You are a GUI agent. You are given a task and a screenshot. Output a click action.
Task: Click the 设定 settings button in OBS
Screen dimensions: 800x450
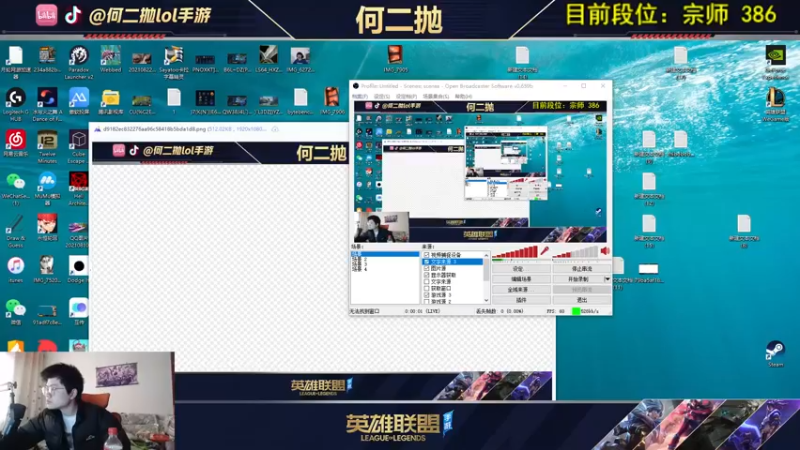click(521, 268)
